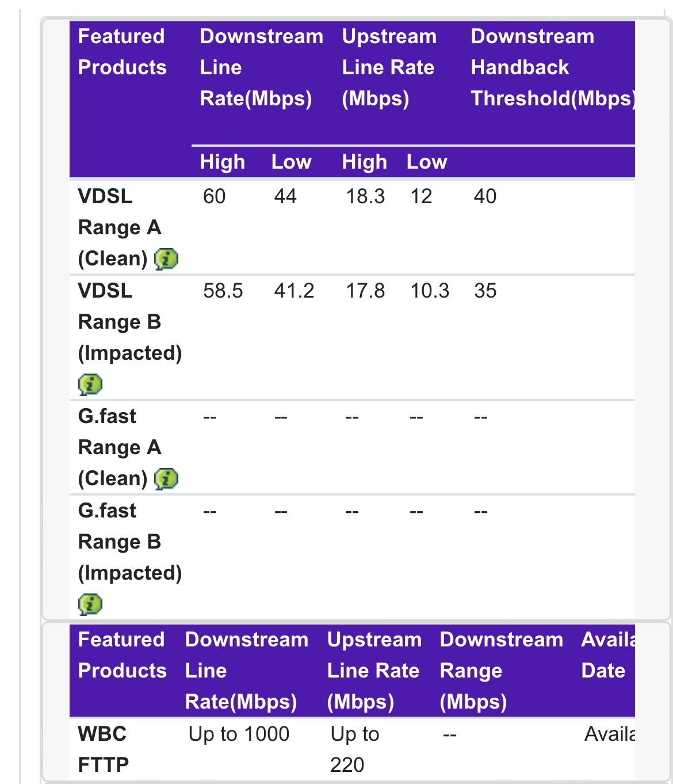
Task: Click the G.fast Range A (Clean) row label
Action: click(118, 447)
